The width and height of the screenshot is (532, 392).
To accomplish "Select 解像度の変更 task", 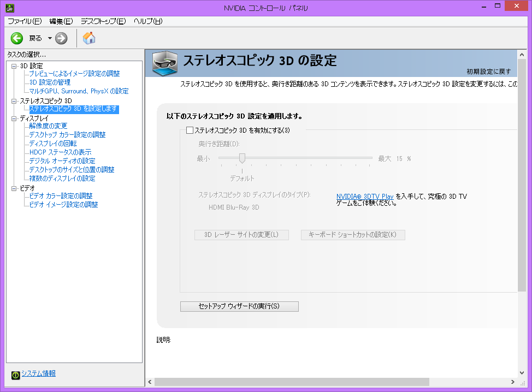I will (x=48, y=126).
